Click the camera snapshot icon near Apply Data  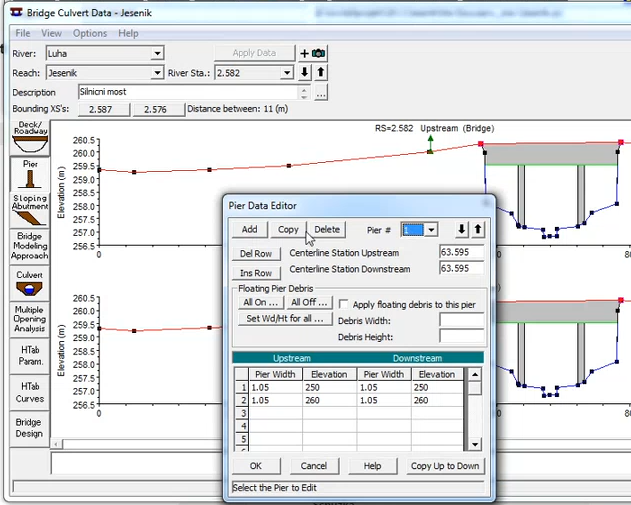(319, 53)
